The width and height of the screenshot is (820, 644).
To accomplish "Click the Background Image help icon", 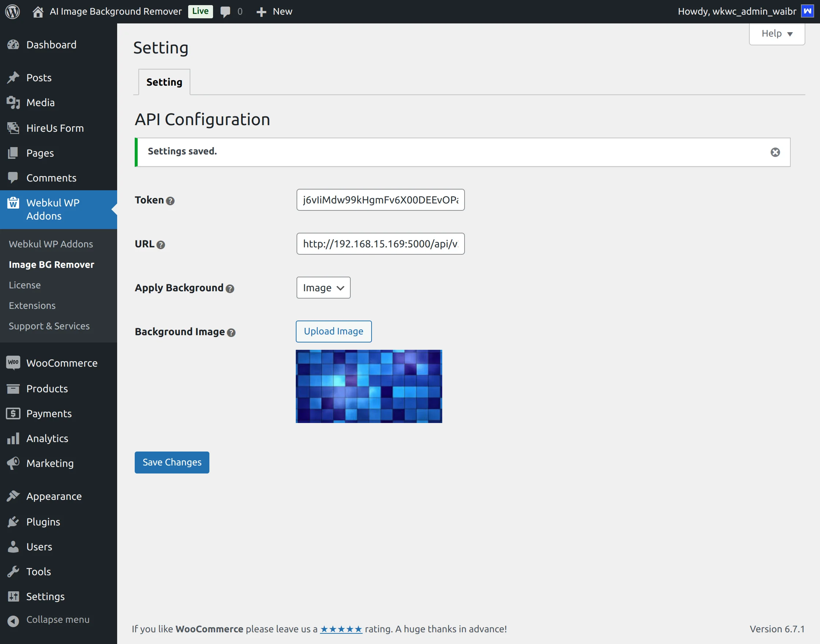I will coord(231,333).
